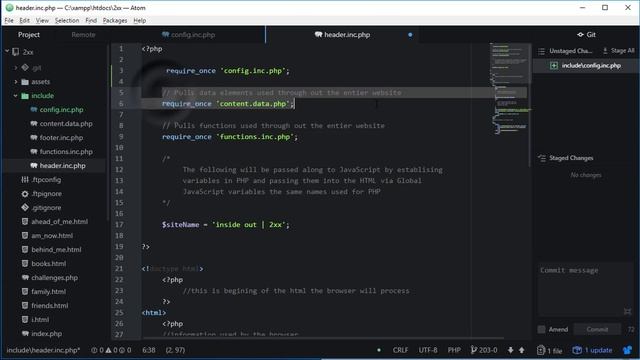Click the UTF-8 encoding selector
This screenshot has width=640, height=360.
coord(428,350)
